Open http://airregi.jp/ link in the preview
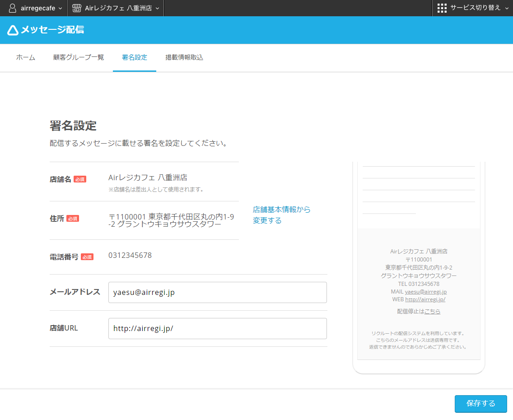Viewport: 513px width, 420px height. (425, 299)
